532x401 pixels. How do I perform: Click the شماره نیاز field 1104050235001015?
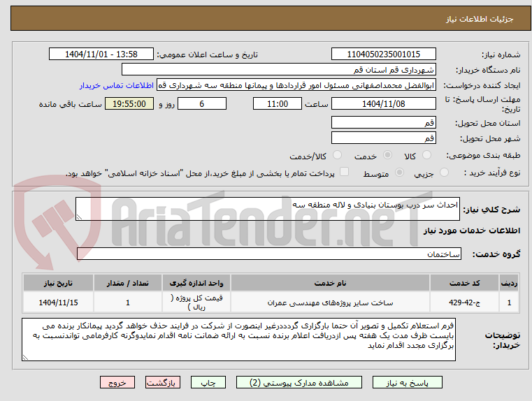(383, 54)
